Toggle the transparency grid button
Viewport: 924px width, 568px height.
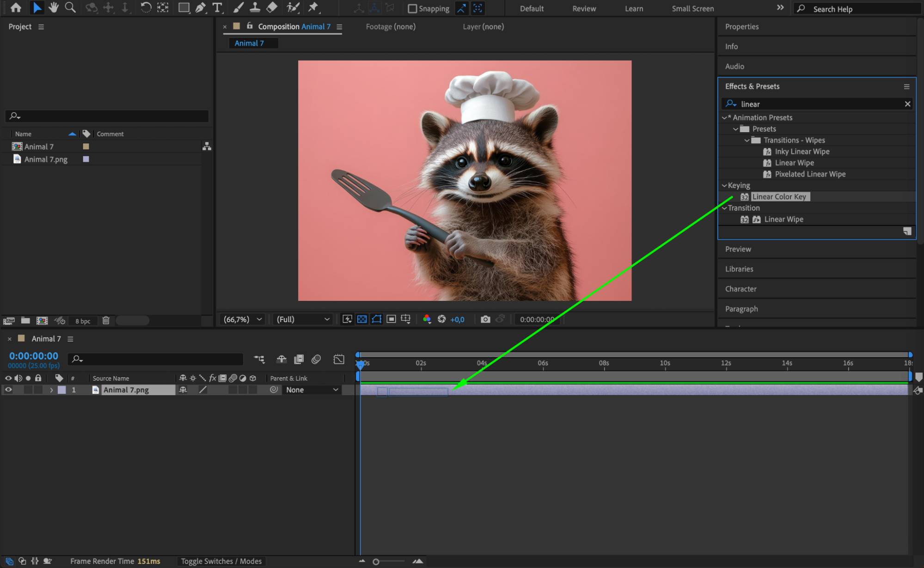[362, 319]
